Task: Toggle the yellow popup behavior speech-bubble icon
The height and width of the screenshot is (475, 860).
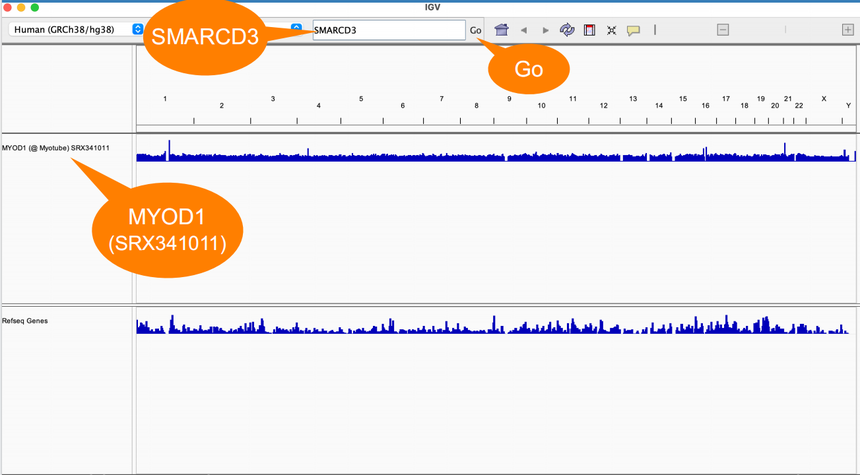Action: (x=633, y=30)
